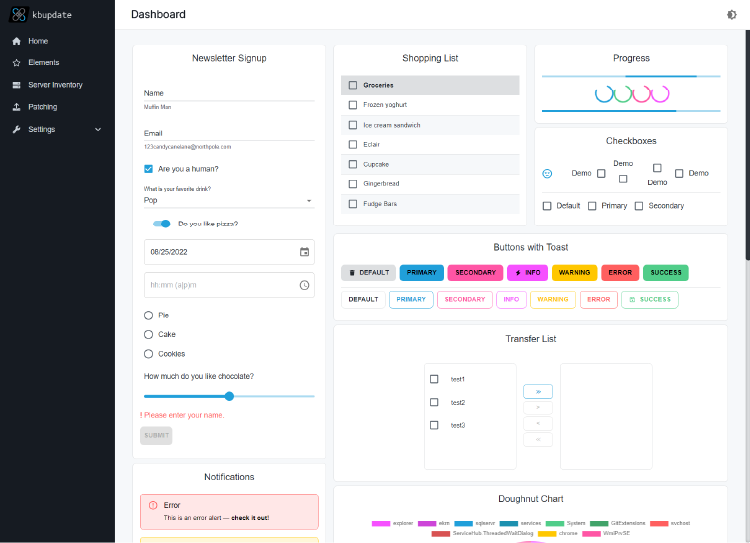Viewport: 750px width, 543px height.
Task: Toggle the dark mode theme icon
Action: coord(732,15)
